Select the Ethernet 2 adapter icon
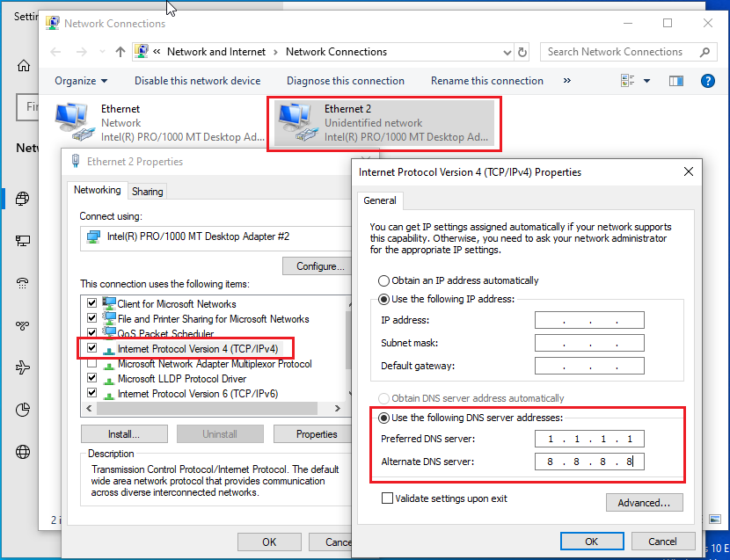Image resolution: width=730 pixels, height=560 pixels. point(296,122)
